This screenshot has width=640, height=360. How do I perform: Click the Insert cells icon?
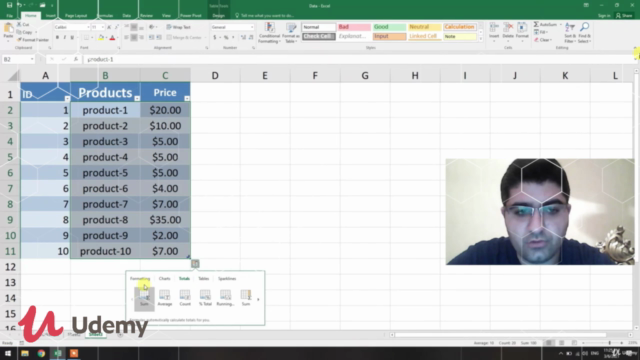click(494, 28)
